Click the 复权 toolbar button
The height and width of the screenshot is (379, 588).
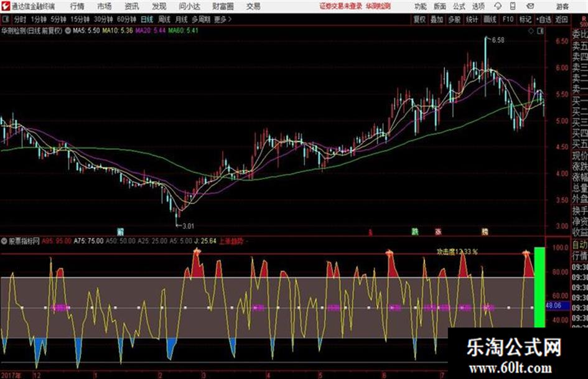[x=419, y=19]
